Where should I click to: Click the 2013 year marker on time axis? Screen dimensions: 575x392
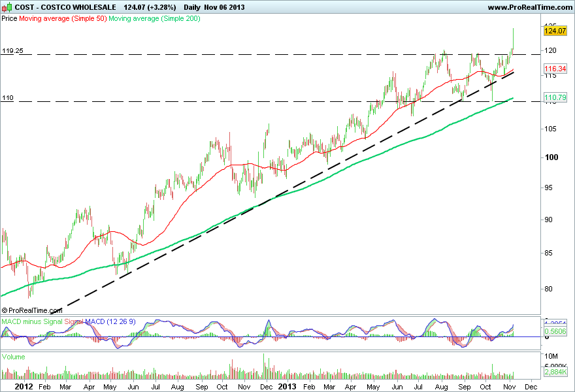click(287, 387)
